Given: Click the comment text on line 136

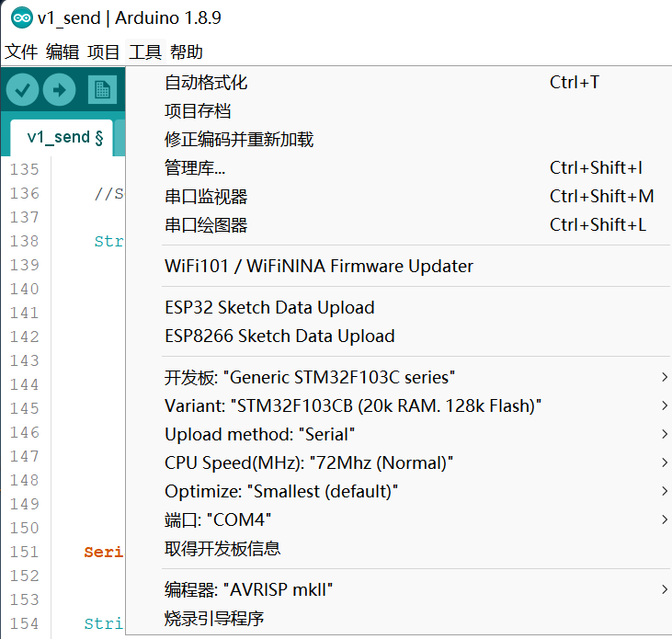Looking at the screenshot, I should click(x=108, y=193).
